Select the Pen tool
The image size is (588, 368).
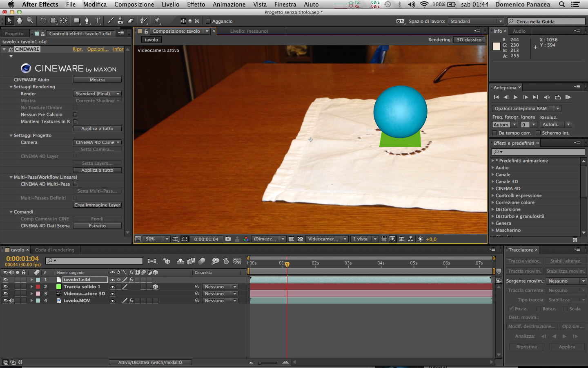coord(87,20)
